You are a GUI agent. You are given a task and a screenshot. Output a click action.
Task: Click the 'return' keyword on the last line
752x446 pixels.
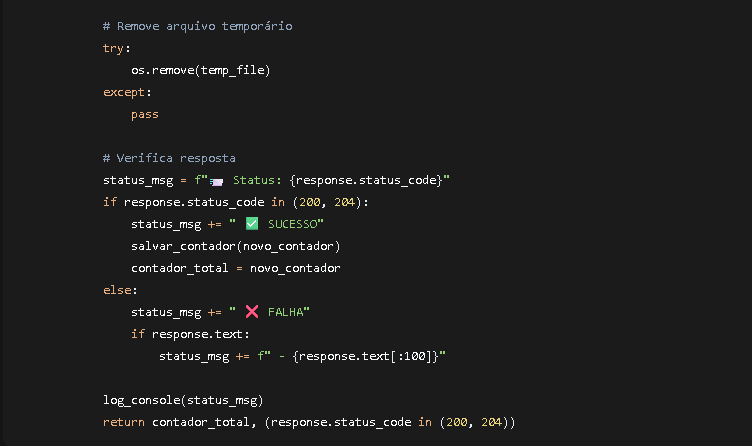(123, 422)
